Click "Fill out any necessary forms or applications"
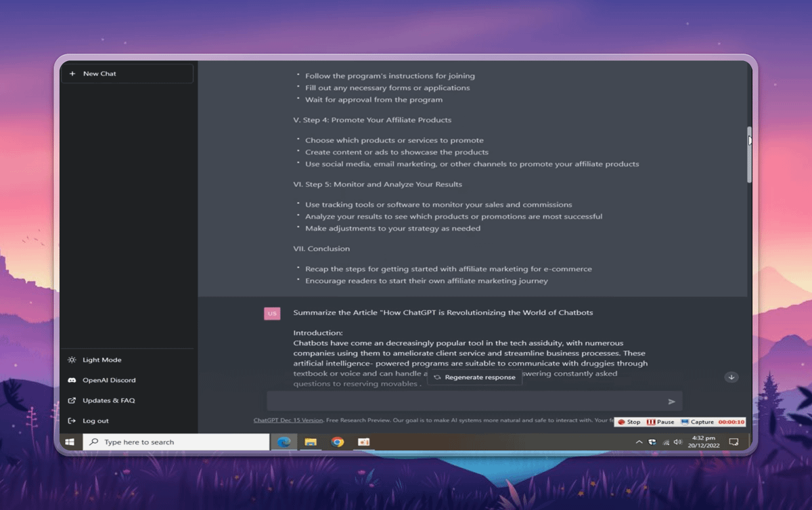This screenshot has height=510, width=812. point(387,87)
